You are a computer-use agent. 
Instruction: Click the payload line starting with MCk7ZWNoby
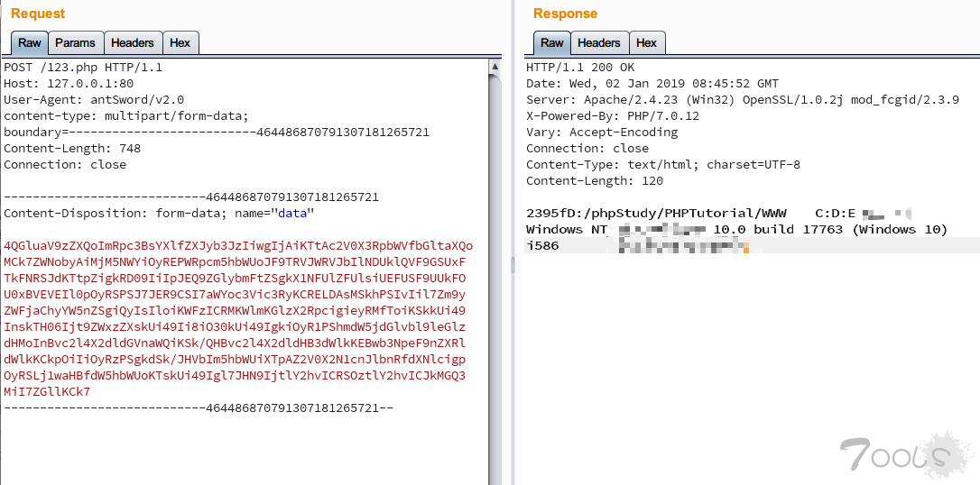coord(235,262)
